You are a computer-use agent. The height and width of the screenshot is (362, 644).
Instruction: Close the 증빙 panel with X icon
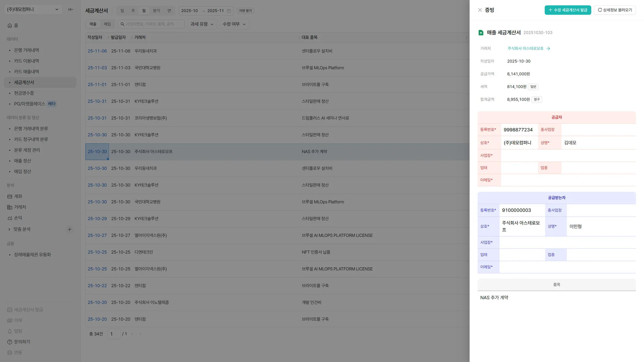[x=480, y=10]
